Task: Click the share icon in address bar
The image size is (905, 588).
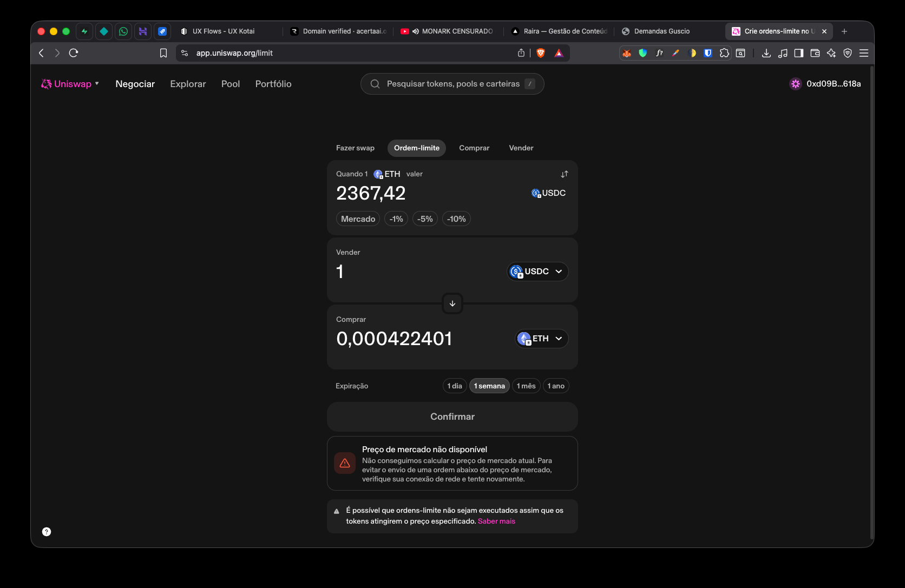Action: (x=521, y=53)
